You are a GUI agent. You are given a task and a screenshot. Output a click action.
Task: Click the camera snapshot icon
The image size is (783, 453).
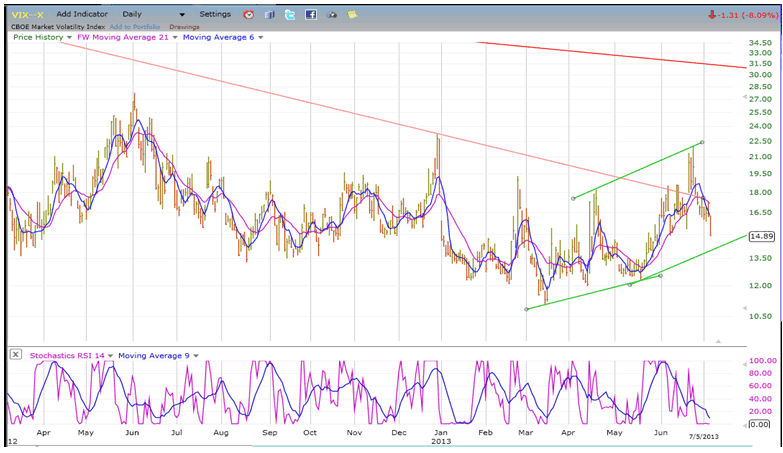coord(331,15)
